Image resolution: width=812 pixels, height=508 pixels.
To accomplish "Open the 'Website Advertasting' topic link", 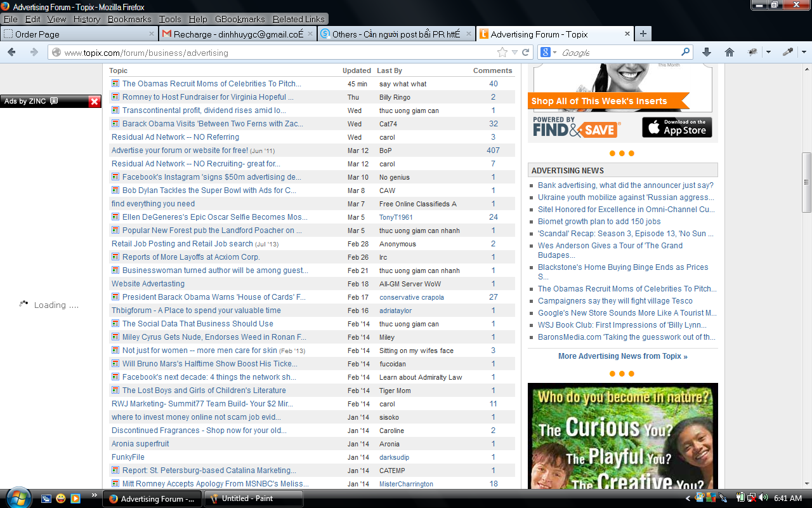I will click(148, 284).
